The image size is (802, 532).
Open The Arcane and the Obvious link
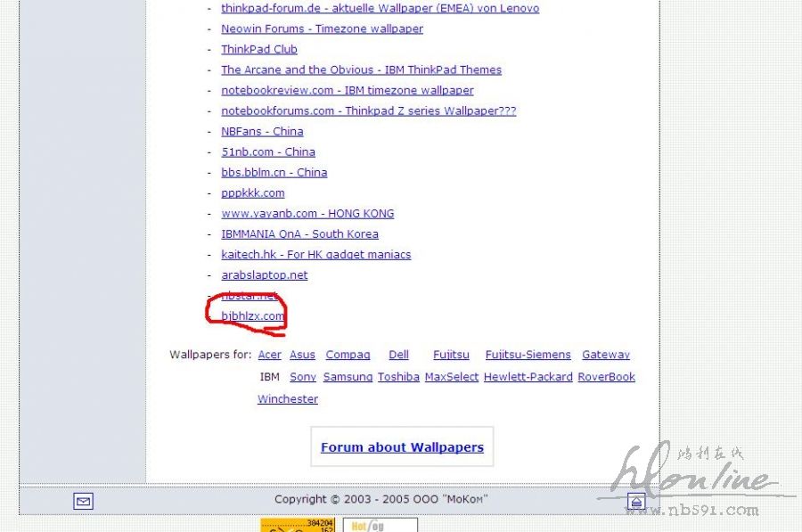tap(361, 70)
